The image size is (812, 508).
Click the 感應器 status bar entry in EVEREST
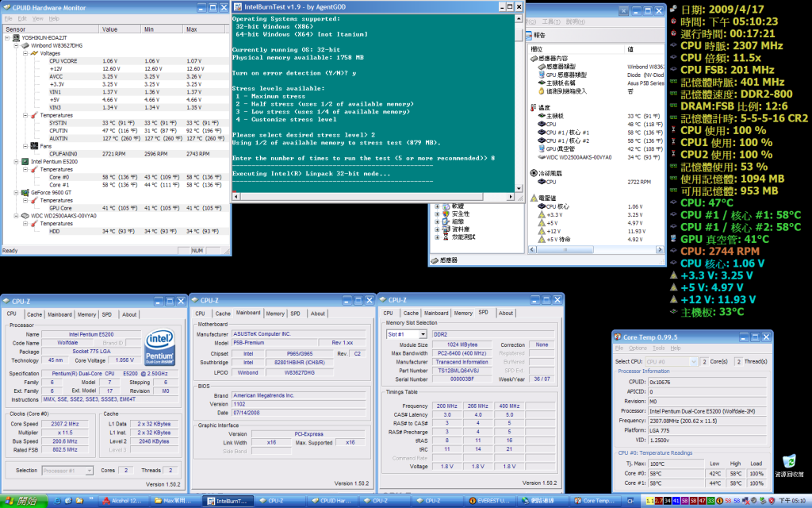pyautogui.click(x=444, y=260)
